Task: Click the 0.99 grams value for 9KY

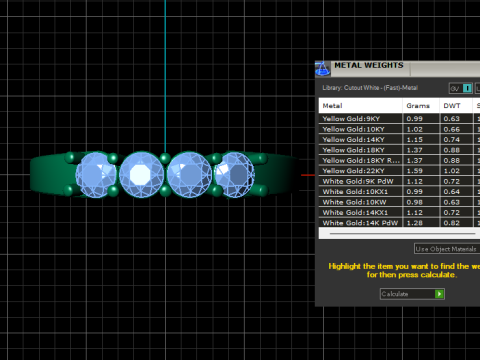Action: (x=414, y=119)
